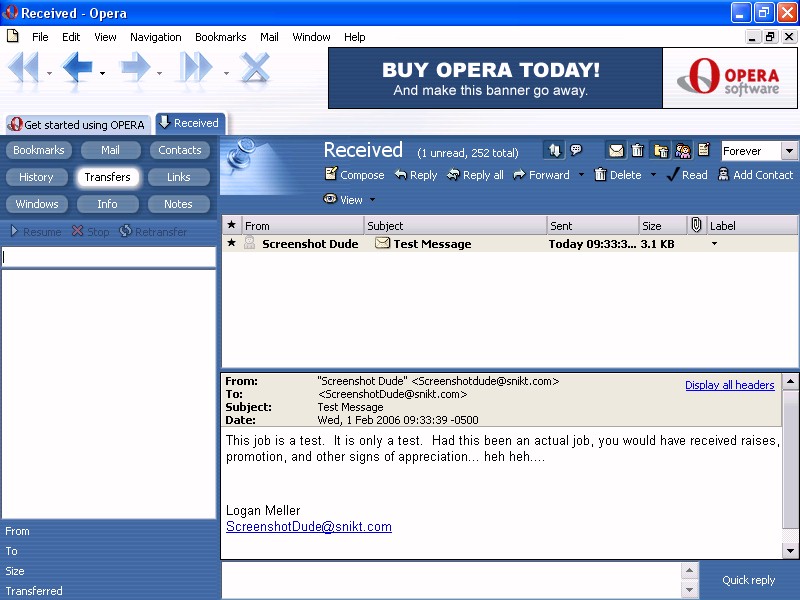This screenshot has height=600, width=800.
Task: Open the Label dropdown on the Test Message row
Action: click(714, 244)
